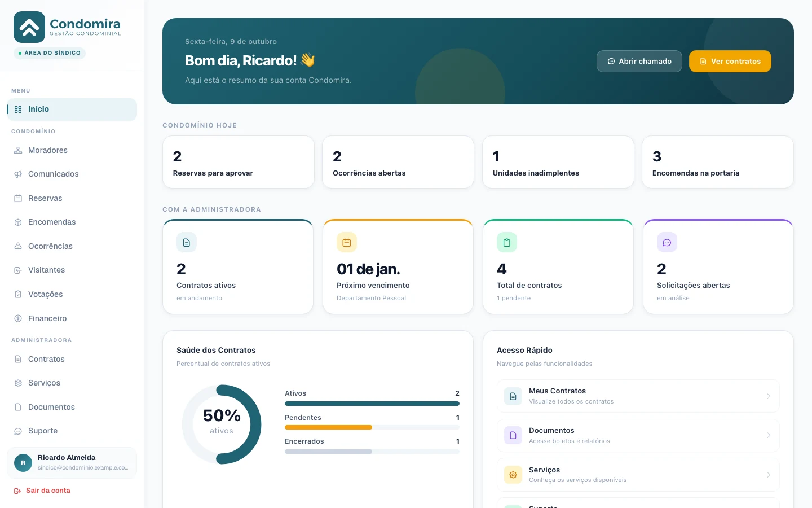The height and width of the screenshot is (508, 812).
Task: Open Meus Contratos via its chevron arrow
Action: [x=769, y=396]
